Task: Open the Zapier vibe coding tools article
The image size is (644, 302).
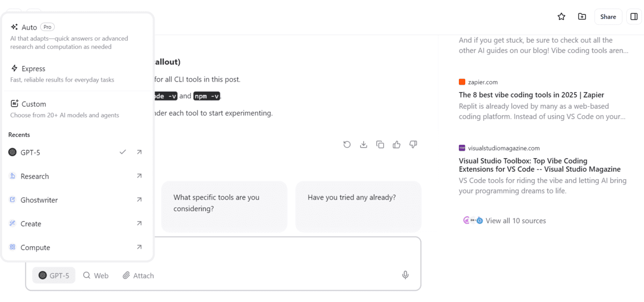Action: pos(531,95)
